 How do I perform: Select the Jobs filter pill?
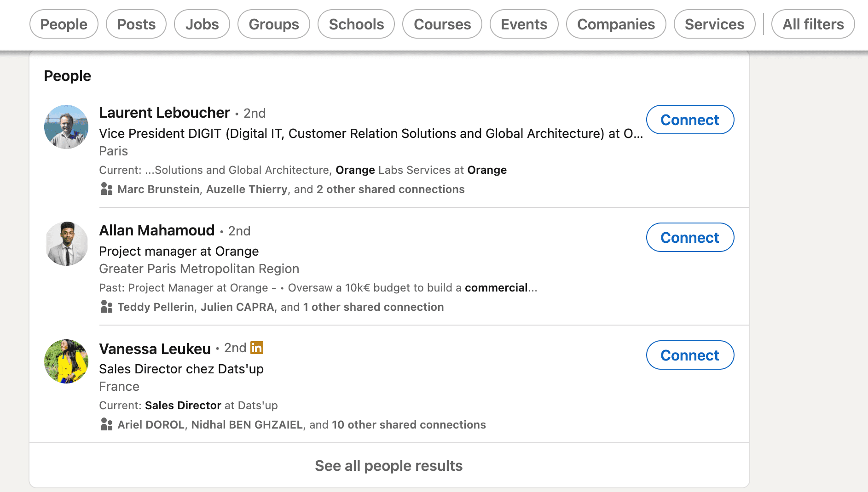click(202, 24)
